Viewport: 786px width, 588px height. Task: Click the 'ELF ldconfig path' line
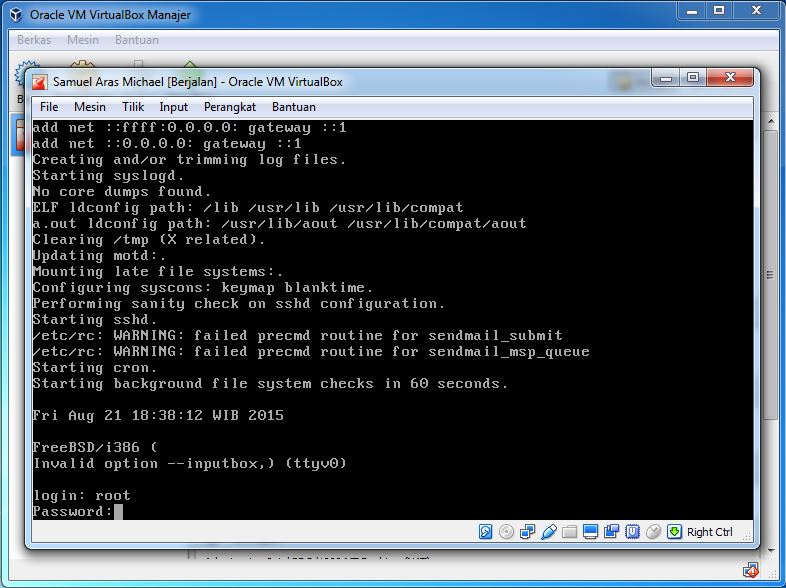[248, 208]
